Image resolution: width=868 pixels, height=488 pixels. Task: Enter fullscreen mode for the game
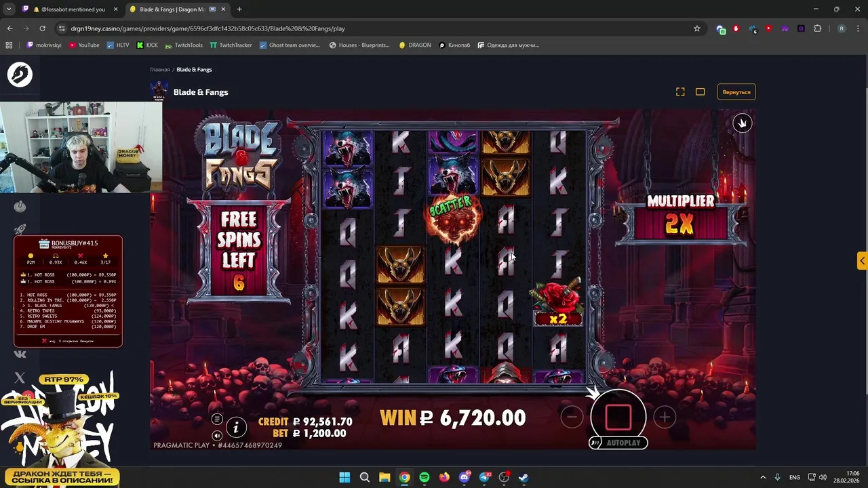[x=680, y=91]
